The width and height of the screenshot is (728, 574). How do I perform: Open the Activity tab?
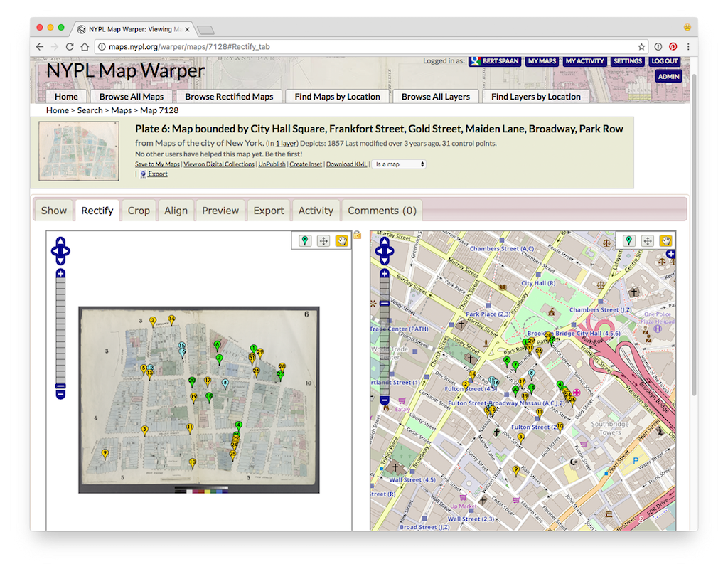tap(316, 211)
